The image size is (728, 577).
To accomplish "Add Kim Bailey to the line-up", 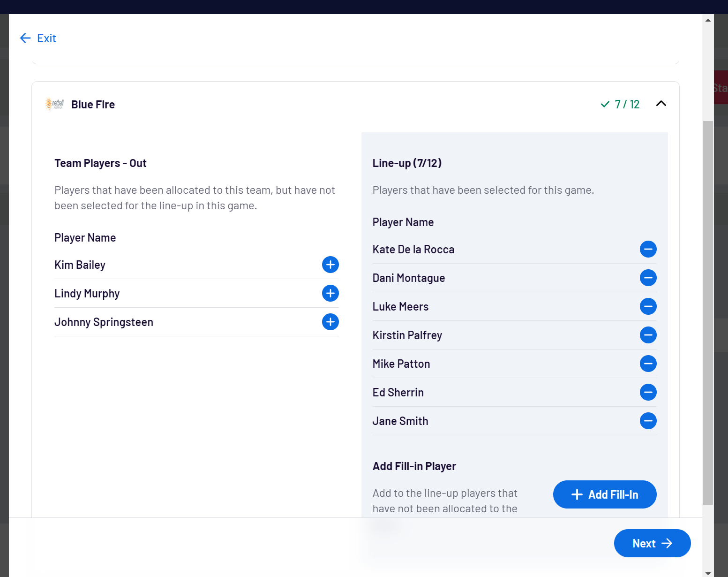I will [x=330, y=265].
